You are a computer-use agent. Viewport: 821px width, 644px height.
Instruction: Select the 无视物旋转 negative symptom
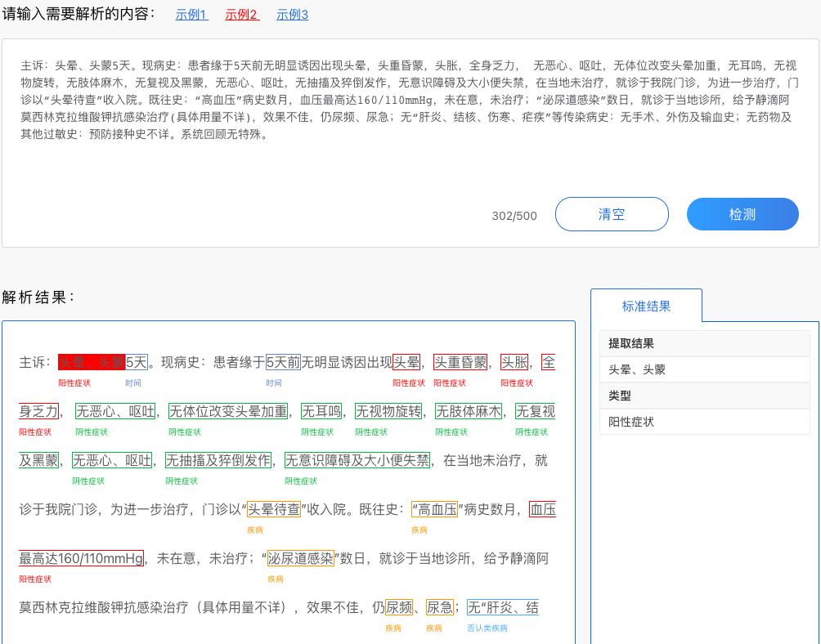pyautogui.click(x=388, y=411)
